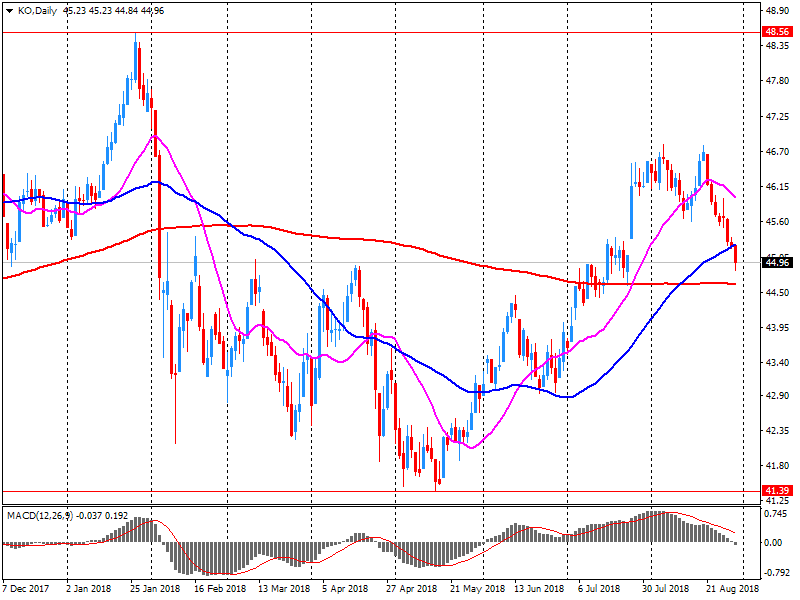The width and height of the screenshot is (800, 600).
Task: Click the 43.40 price scale value
Action: click(x=777, y=363)
